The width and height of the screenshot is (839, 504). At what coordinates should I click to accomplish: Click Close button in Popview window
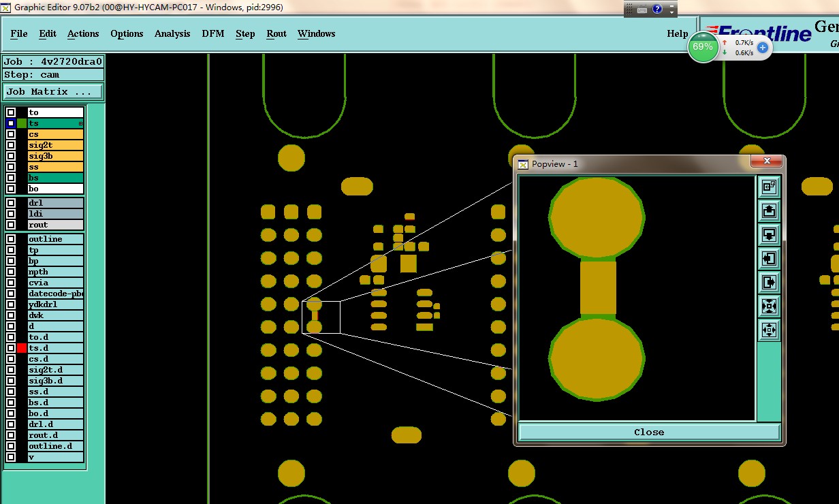(x=649, y=432)
